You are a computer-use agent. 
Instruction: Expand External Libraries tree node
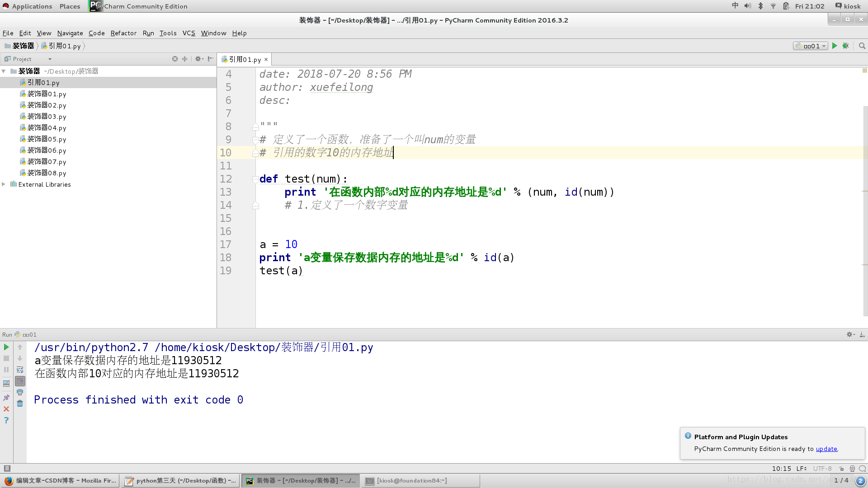click(x=4, y=184)
